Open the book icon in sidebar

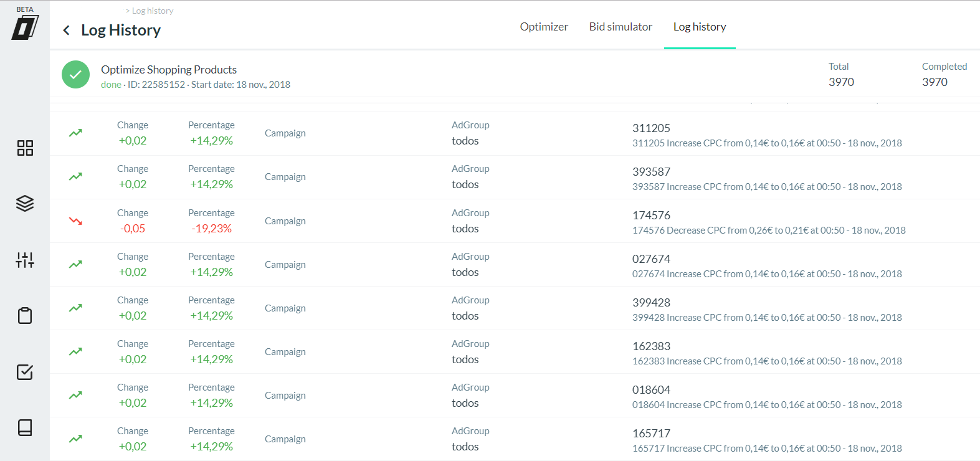25,427
